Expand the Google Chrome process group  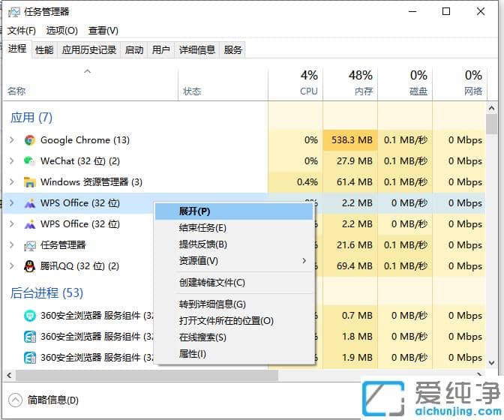pyautogui.click(x=11, y=140)
